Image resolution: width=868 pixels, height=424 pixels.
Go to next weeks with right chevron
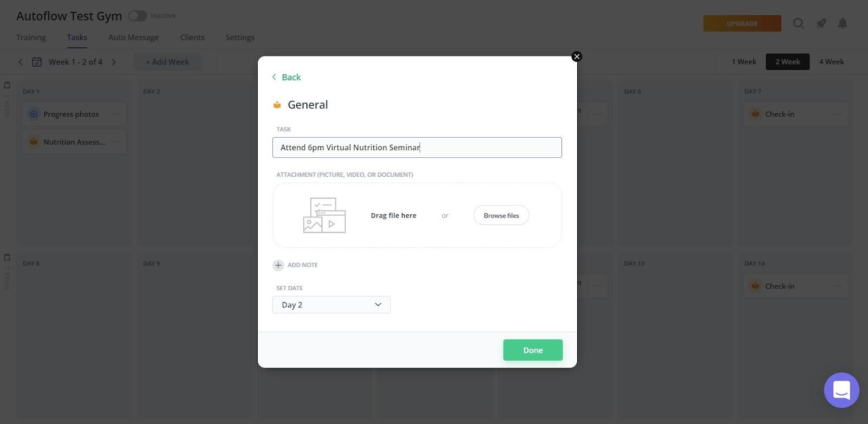tap(113, 62)
